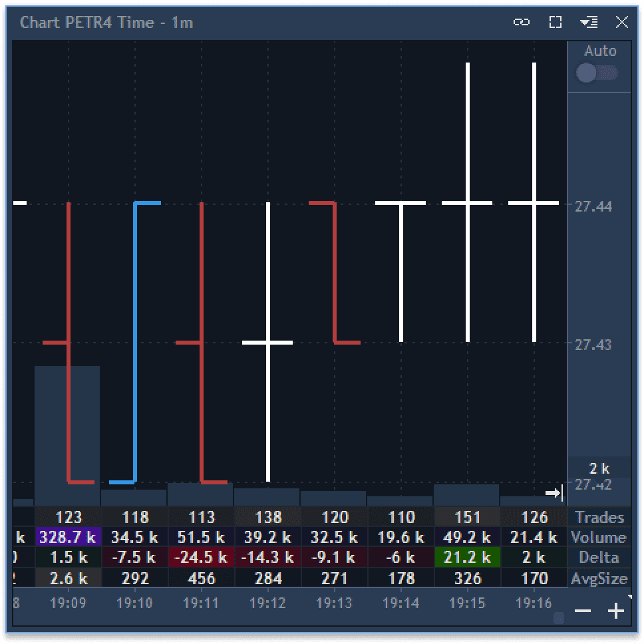The image size is (644, 644).
Task: Click the plus zoom button
Action: point(615,609)
